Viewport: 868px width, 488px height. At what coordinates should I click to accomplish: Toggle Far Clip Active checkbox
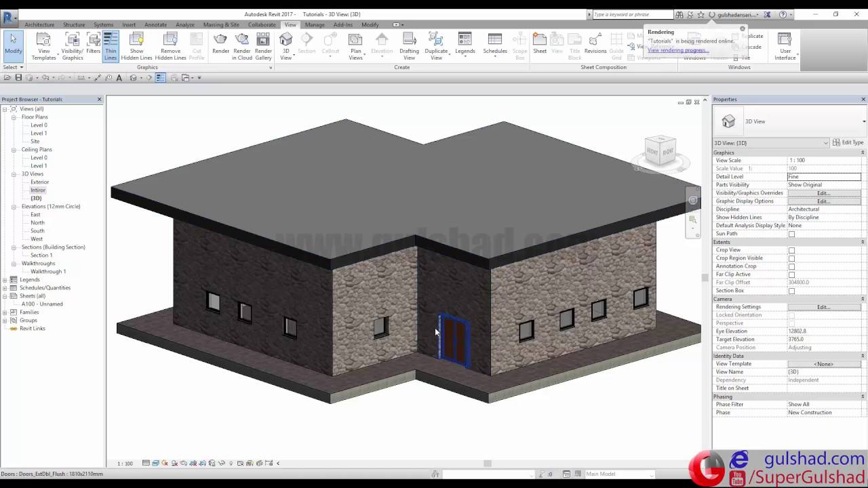[791, 274]
